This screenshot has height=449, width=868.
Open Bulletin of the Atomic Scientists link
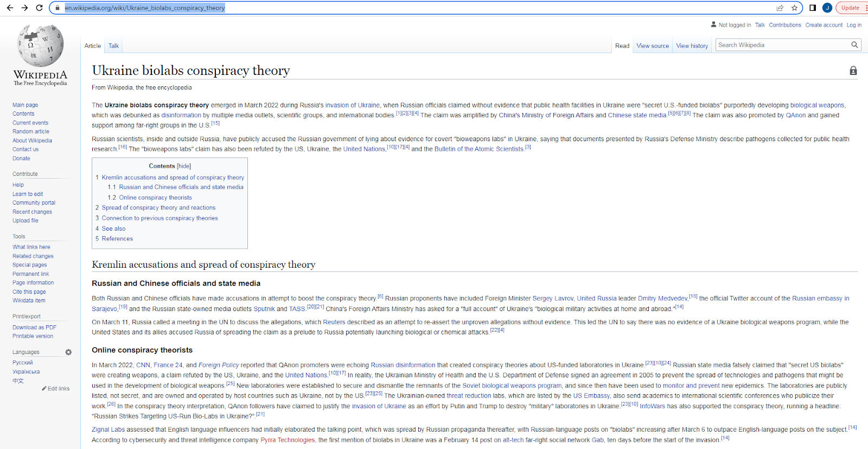(x=478, y=149)
